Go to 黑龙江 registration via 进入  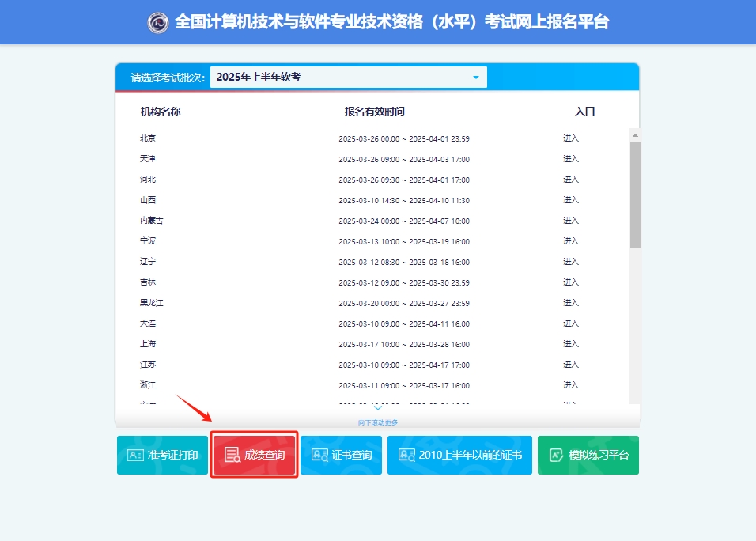click(x=571, y=303)
